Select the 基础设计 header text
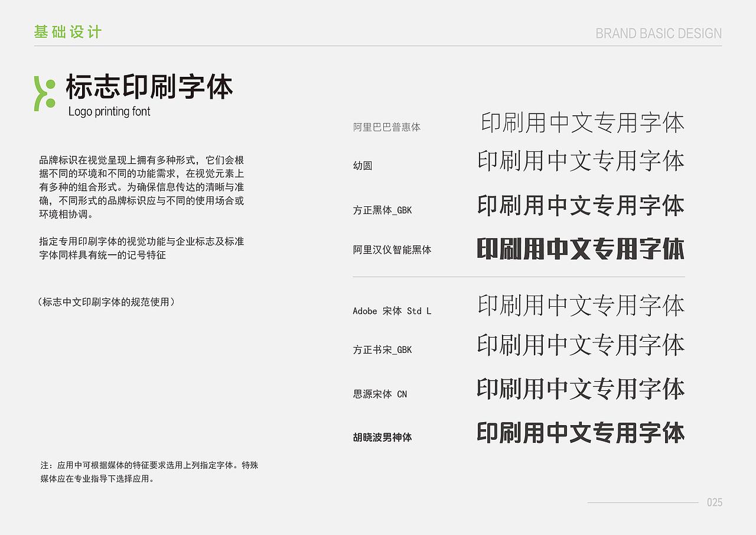This screenshot has width=756, height=535. (68, 32)
